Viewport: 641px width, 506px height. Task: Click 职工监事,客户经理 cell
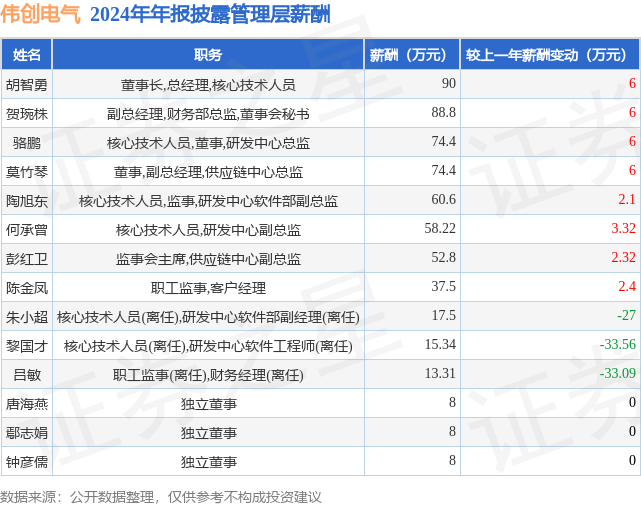point(208,288)
